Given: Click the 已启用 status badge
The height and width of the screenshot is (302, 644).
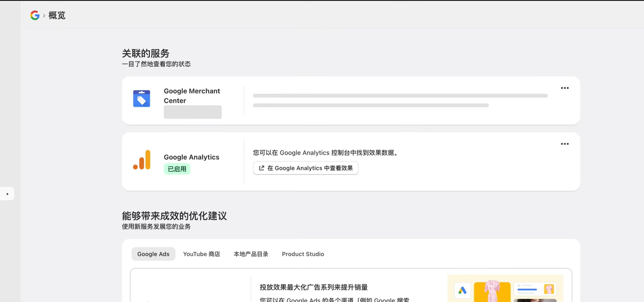Looking at the screenshot, I should point(177,169).
